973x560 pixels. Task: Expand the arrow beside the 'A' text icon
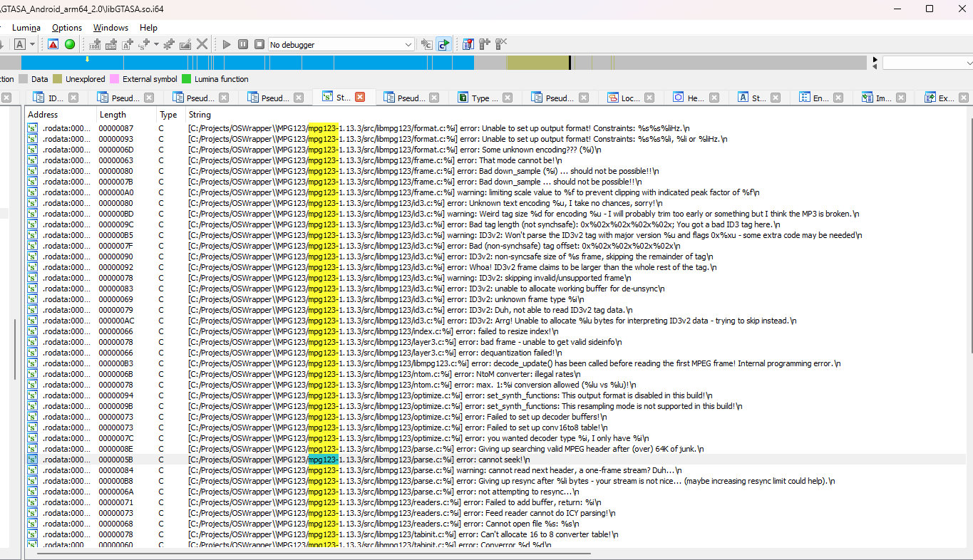point(33,44)
